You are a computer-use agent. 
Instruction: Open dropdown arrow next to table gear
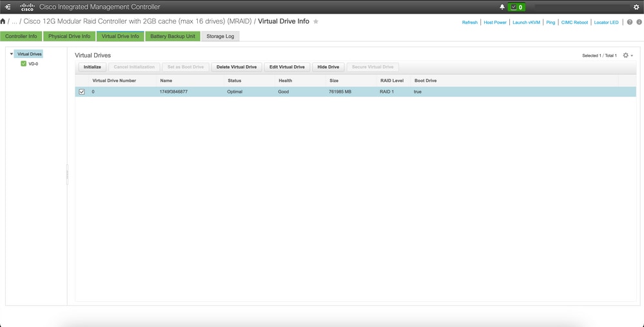click(x=632, y=55)
